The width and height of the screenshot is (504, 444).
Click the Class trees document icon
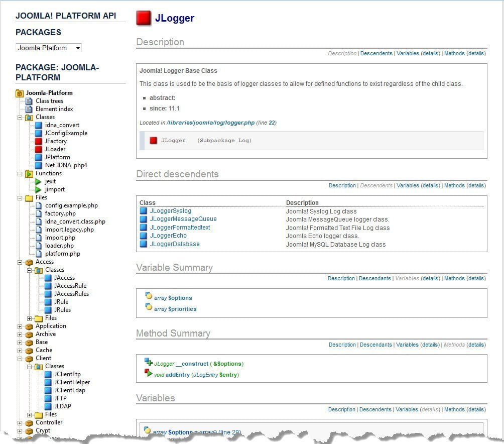[x=29, y=101]
